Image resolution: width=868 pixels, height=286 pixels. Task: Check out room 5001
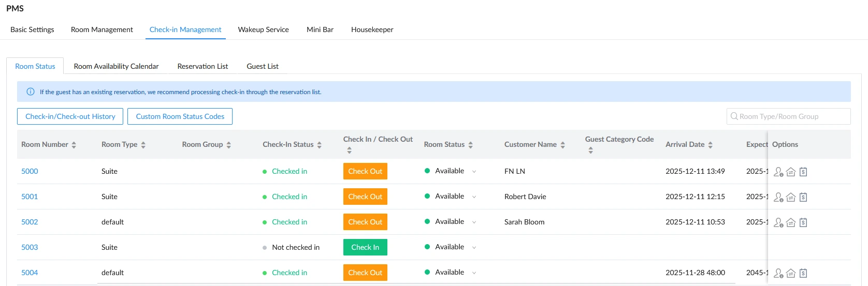(x=365, y=197)
